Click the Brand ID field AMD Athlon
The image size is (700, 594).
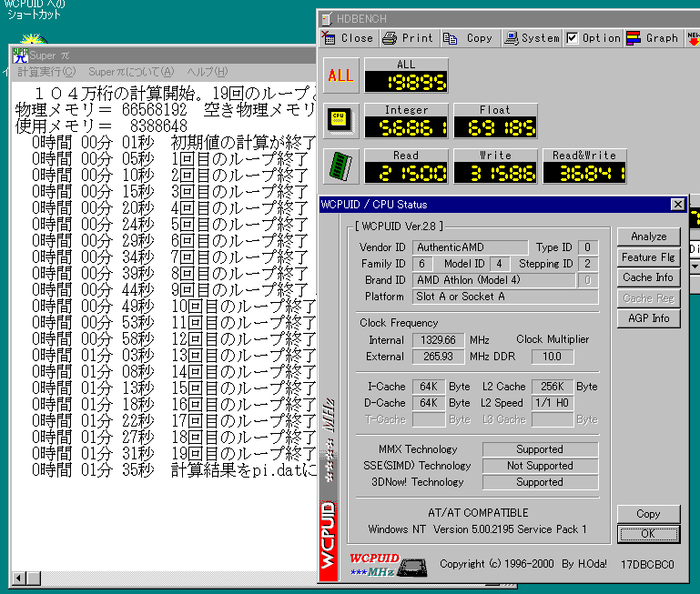click(493, 280)
